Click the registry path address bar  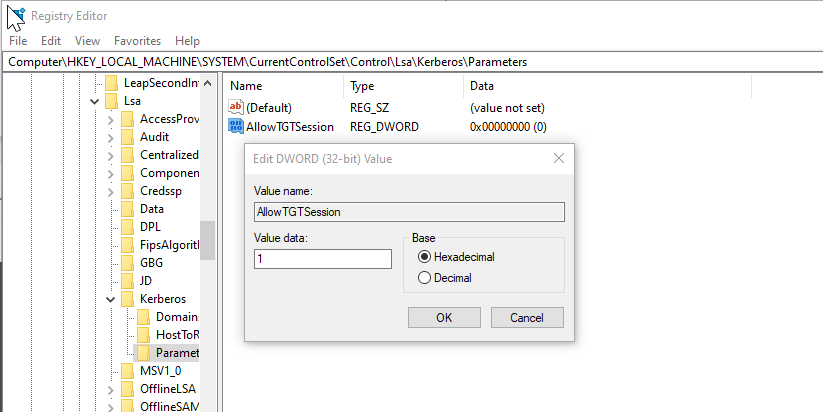click(x=412, y=62)
